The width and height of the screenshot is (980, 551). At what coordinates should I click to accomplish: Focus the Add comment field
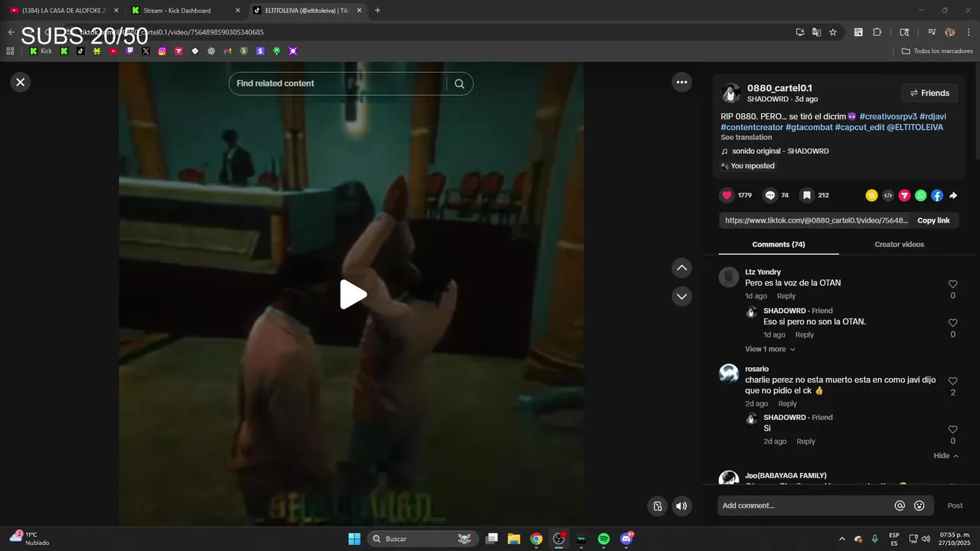click(x=805, y=506)
